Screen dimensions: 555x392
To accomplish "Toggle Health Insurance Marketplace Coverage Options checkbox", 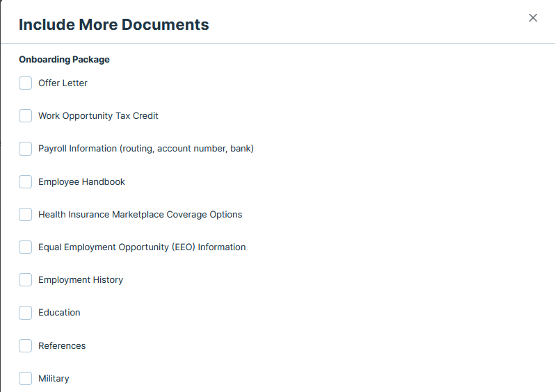I will (26, 215).
